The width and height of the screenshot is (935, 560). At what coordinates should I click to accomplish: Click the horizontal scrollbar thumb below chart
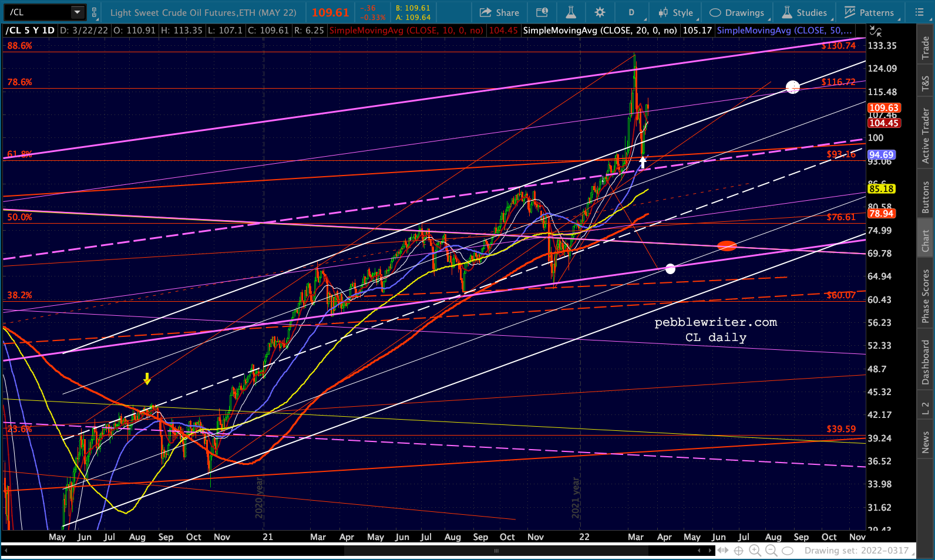[496, 551]
